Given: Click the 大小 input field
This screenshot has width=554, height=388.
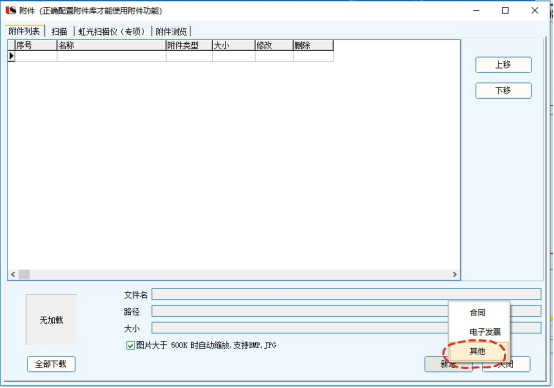Looking at the screenshot, I should [300, 328].
